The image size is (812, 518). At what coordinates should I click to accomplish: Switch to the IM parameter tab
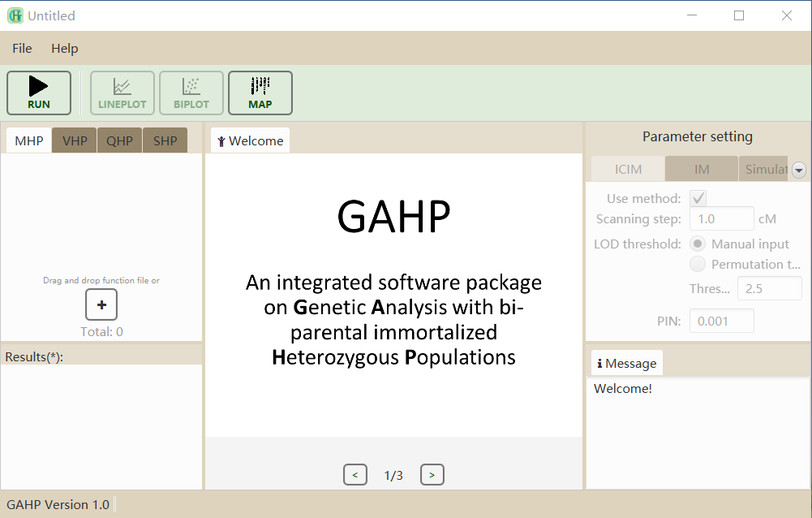point(702,169)
